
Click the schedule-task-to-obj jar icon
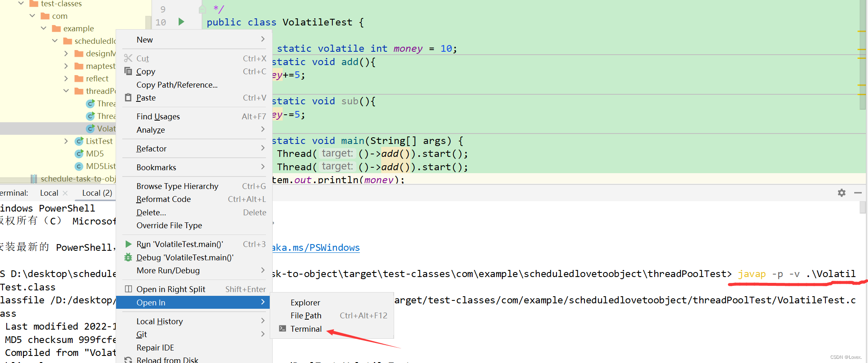pos(34,179)
